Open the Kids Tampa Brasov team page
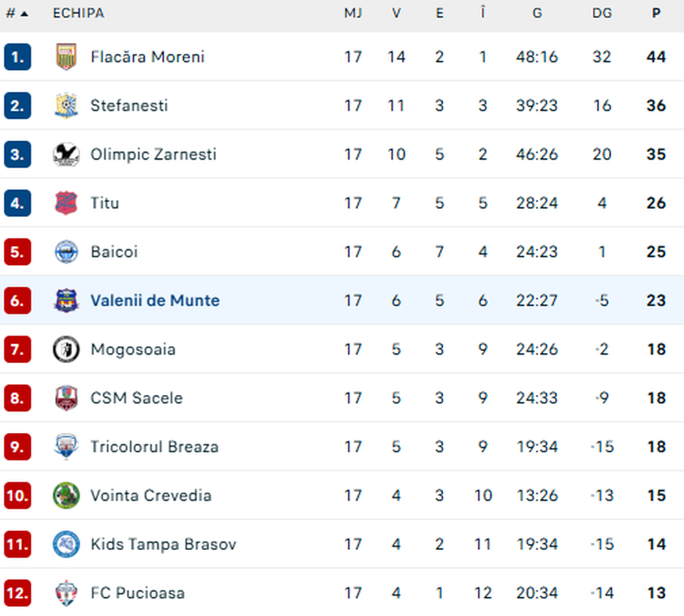The height and width of the screenshot is (616, 684). click(163, 545)
